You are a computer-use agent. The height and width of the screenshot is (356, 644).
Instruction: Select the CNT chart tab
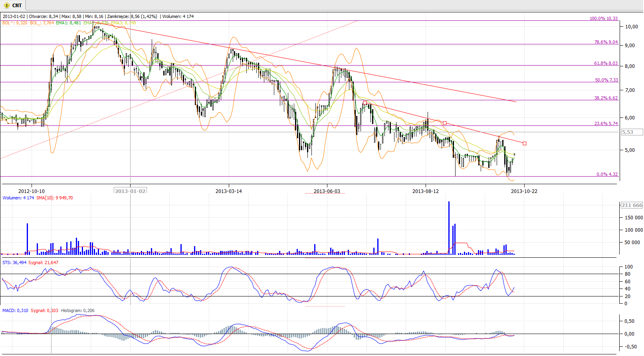coord(13,5)
